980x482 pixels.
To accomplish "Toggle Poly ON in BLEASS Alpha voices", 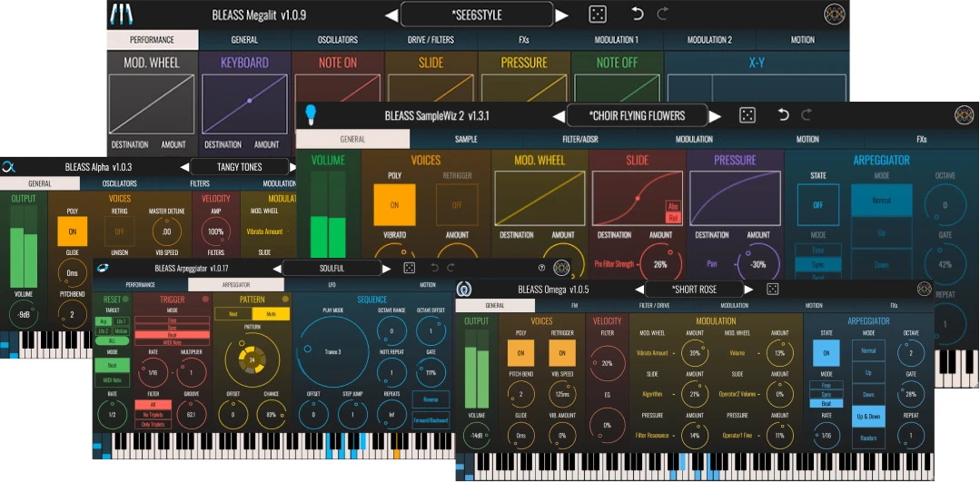I will (73, 231).
